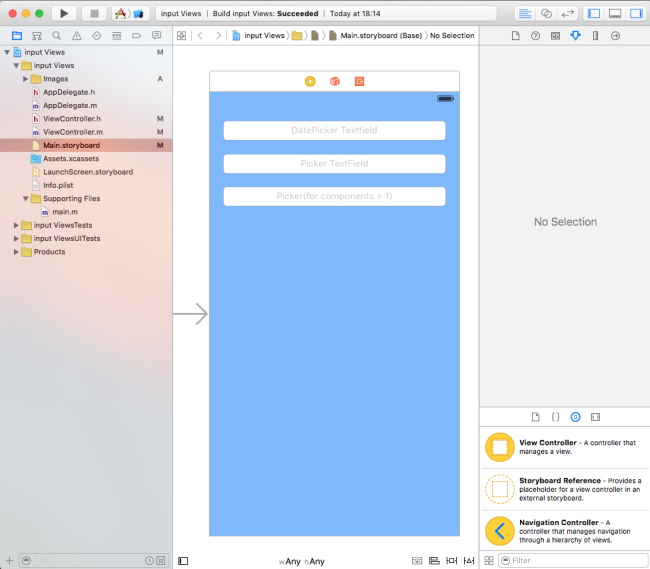Click Main.storyboard (Base) in jump bar
This screenshot has width=650, height=569.
pyautogui.click(x=376, y=36)
